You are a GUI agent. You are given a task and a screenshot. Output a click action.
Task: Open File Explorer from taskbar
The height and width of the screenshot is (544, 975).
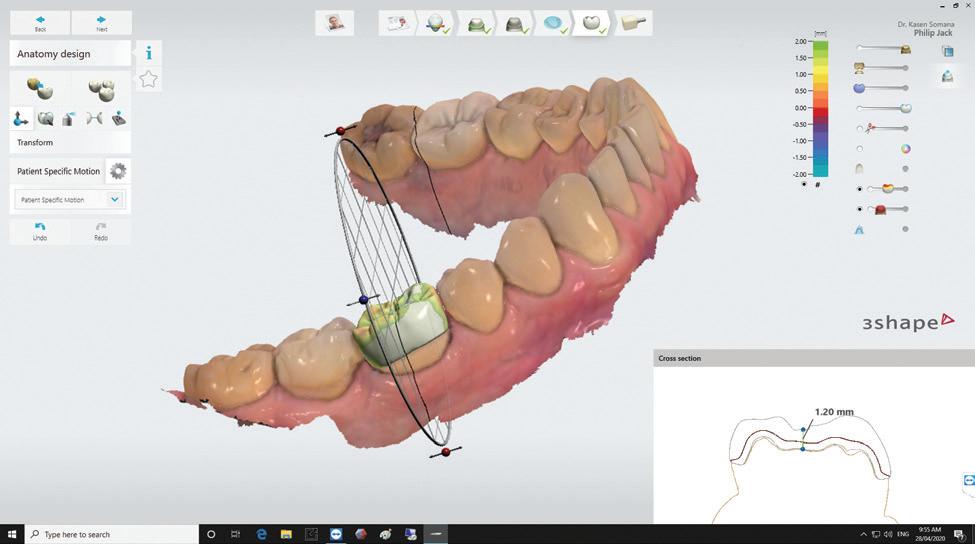(x=286, y=534)
